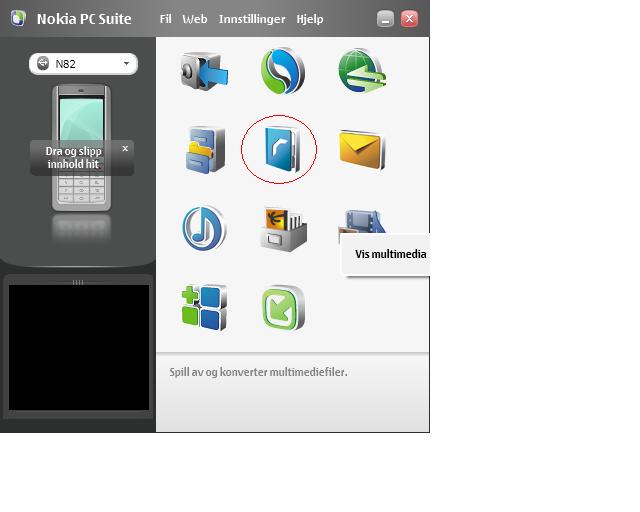Minimize the Nokia PC Suite window

(385, 19)
